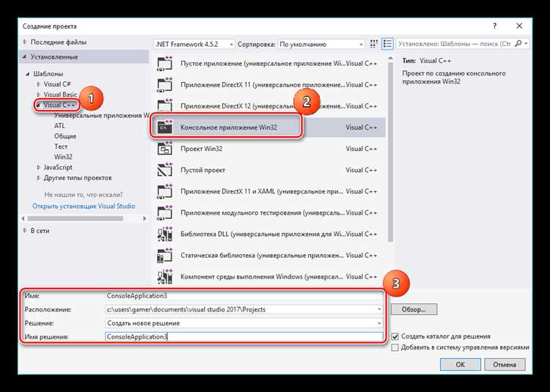Viewport: 550px width, 392px height.
Task: Open the Сортировка По умолчанию dropdown
Action: tap(321, 44)
